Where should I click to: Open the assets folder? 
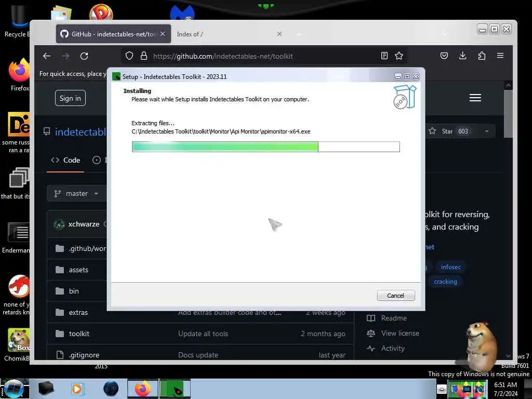78,270
